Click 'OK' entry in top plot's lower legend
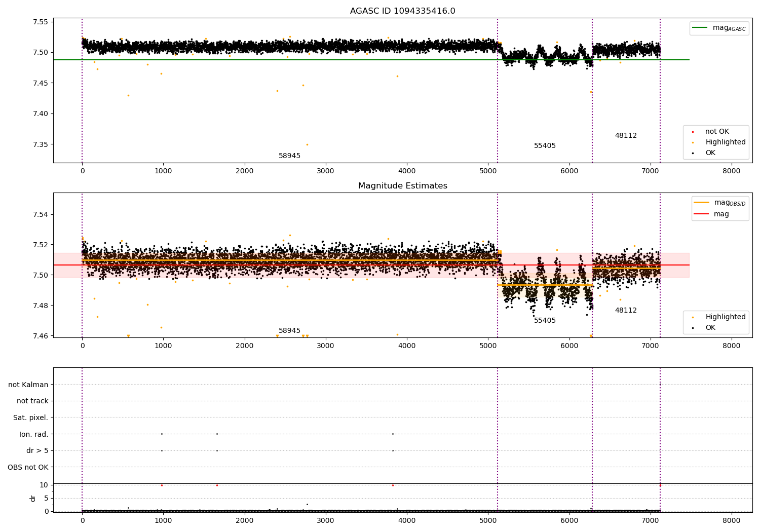 pyautogui.click(x=710, y=153)
